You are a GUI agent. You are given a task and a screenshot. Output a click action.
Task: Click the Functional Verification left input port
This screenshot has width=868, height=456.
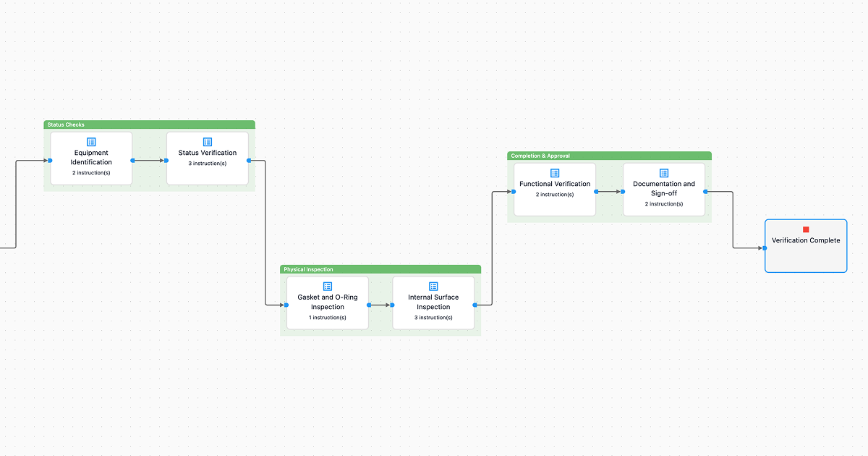point(514,192)
